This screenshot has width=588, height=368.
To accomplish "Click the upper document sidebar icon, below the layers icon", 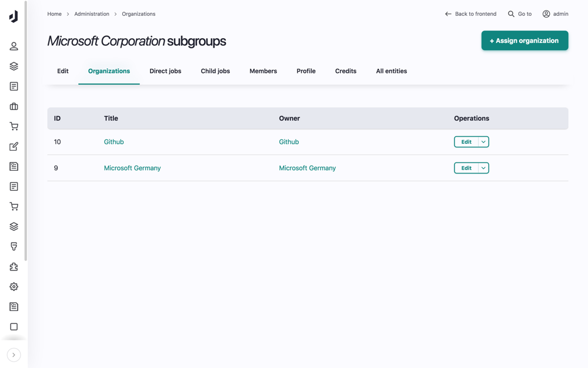I will click(x=14, y=87).
